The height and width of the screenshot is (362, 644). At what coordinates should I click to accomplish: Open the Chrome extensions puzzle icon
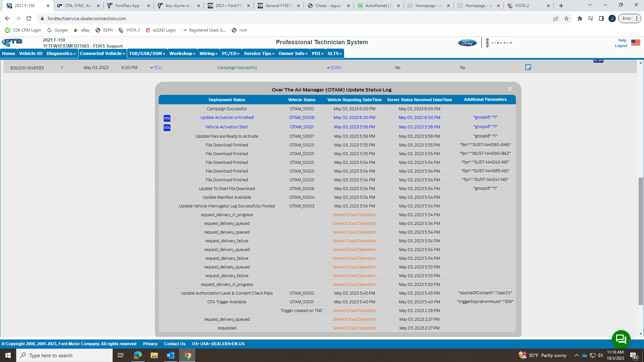(580, 19)
